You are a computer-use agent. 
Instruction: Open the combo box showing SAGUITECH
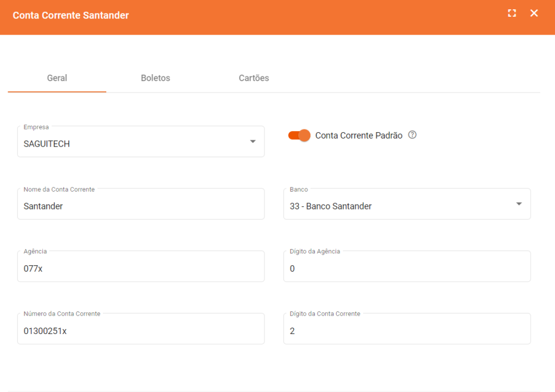click(x=135, y=143)
